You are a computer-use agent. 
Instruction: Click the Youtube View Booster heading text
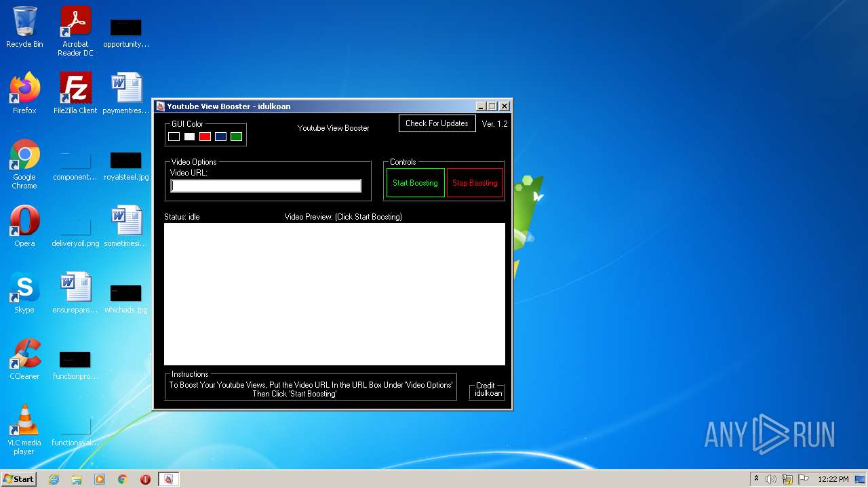pyautogui.click(x=334, y=128)
